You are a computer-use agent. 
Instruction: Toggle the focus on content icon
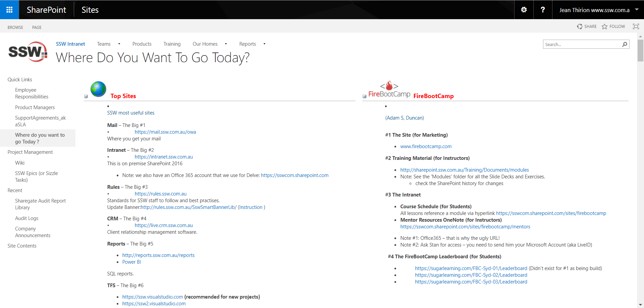[x=636, y=27]
